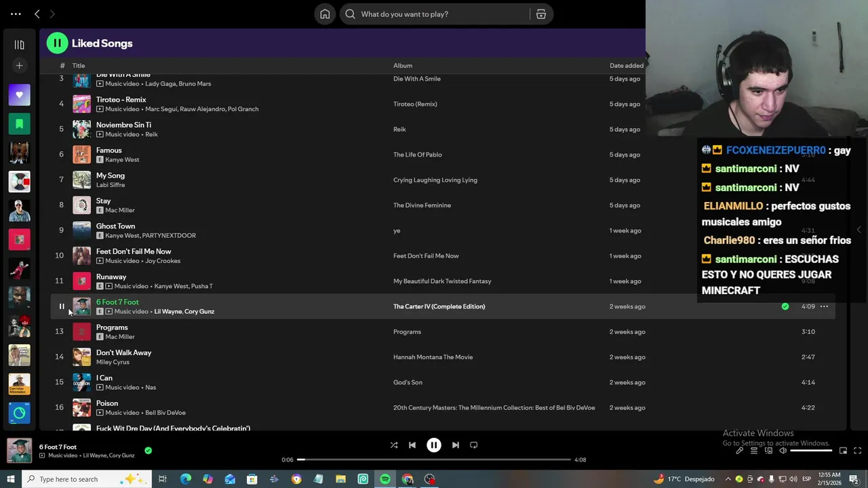
Task: Sort by Title column header
Action: (79, 66)
